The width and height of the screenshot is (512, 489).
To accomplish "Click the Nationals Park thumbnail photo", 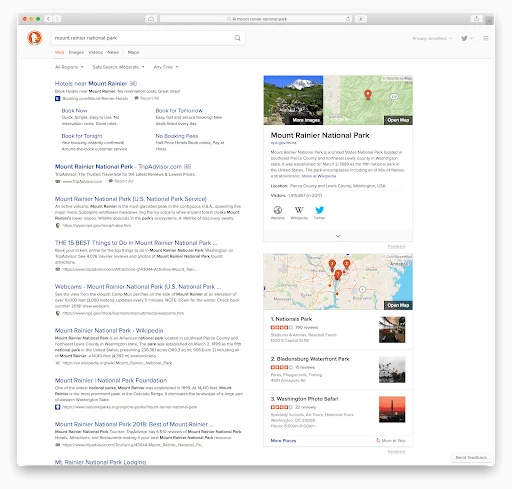I will click(392, 330).
